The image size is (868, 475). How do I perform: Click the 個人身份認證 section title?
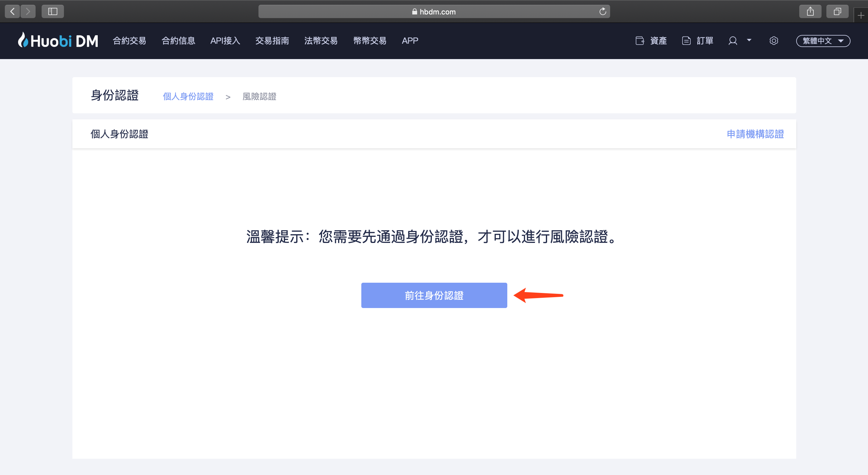point(119,134)
